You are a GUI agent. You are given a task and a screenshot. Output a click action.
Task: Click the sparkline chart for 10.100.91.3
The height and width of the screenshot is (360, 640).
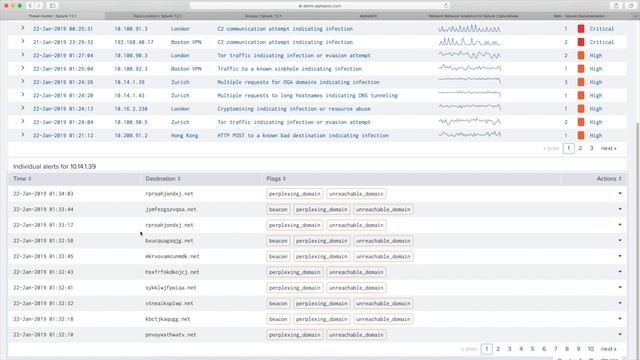click(x=469, y=29)
